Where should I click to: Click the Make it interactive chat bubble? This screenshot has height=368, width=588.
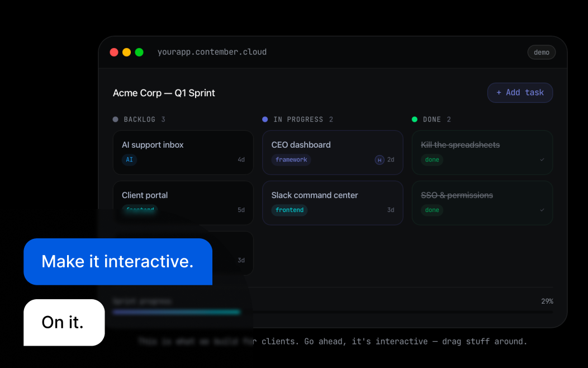[x=117, y=262]
